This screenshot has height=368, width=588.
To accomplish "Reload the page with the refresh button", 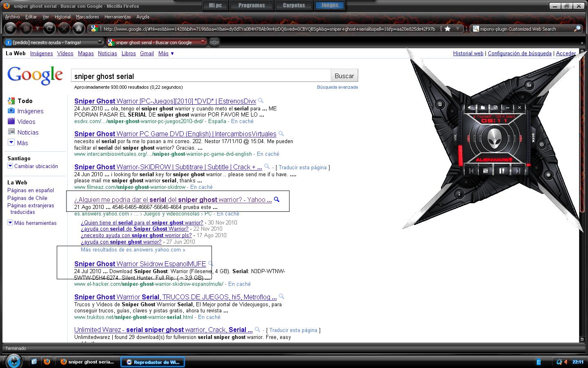I will pos(49,28).
